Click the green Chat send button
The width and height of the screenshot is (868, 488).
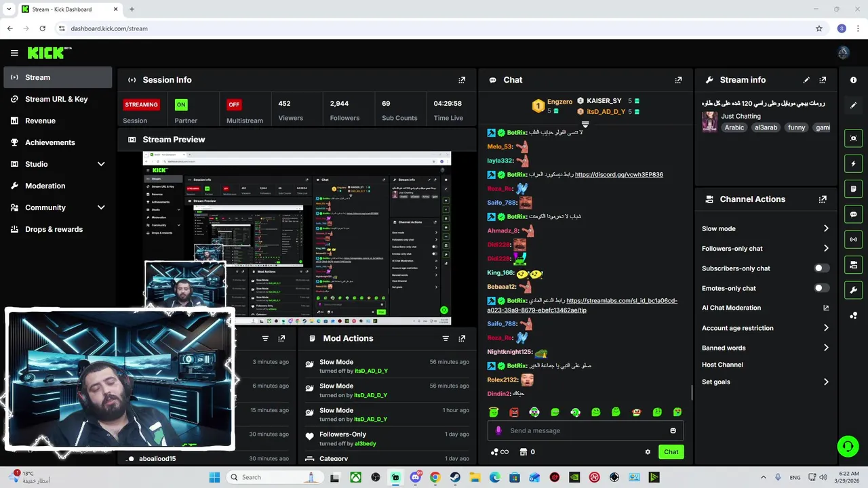pos(671,452)
